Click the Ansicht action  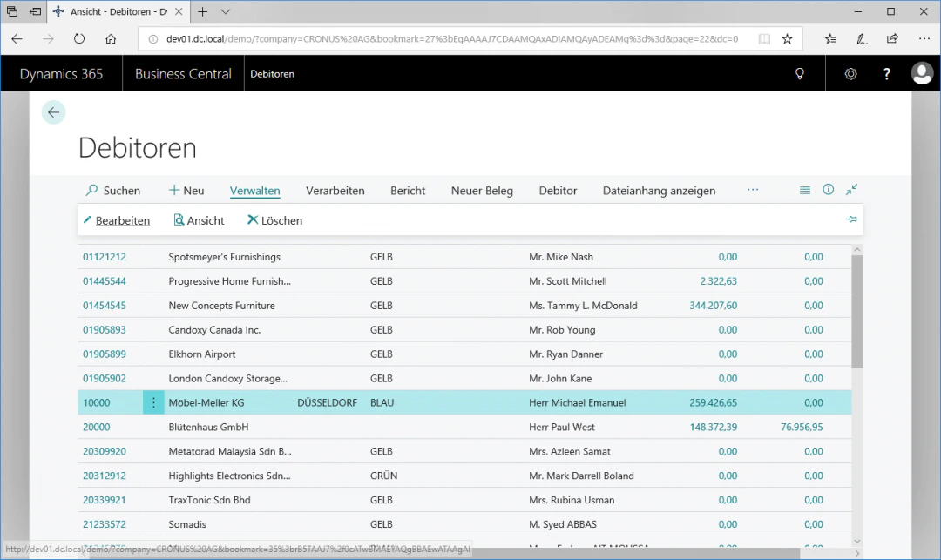(199, 220)
